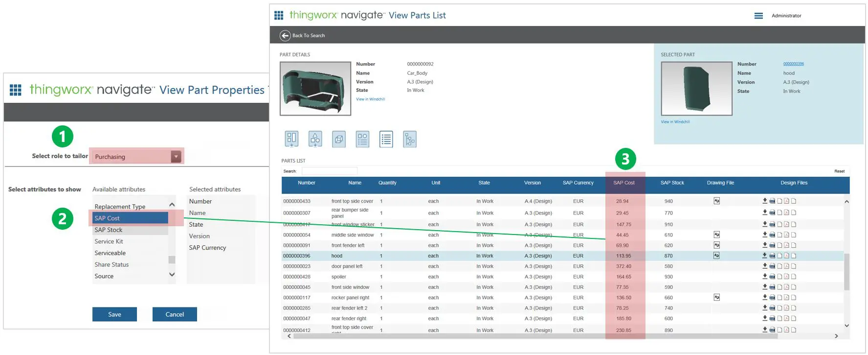Click the Back To Search arrow icon

[285, 35]
